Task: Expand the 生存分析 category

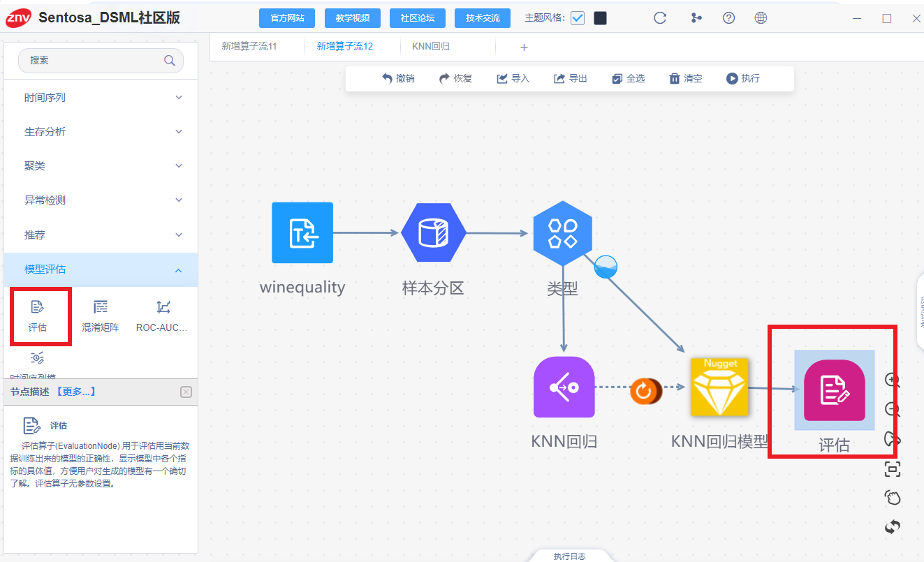Action: (x=101, y=132)
